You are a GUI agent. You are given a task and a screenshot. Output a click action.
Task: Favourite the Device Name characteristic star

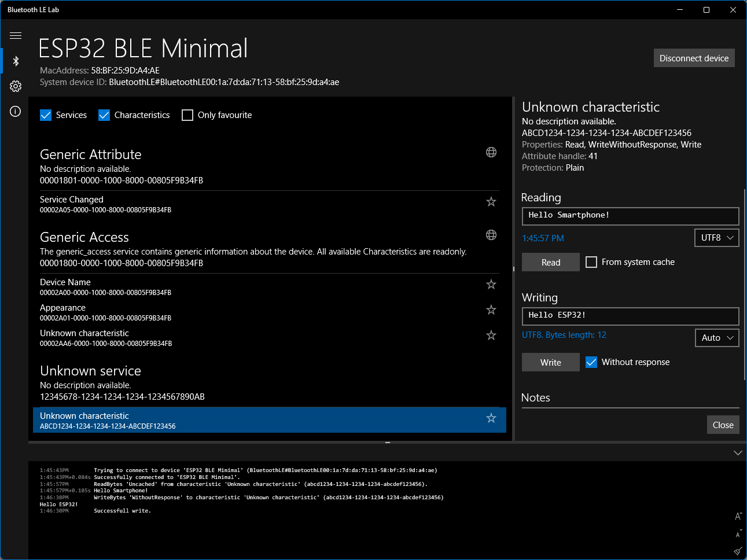click(491, 284)
